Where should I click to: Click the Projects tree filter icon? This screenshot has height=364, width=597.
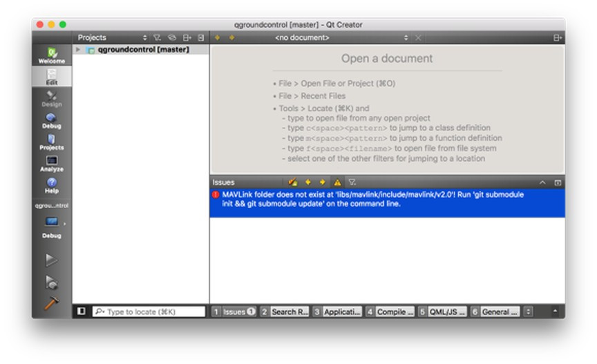[158, 37]
